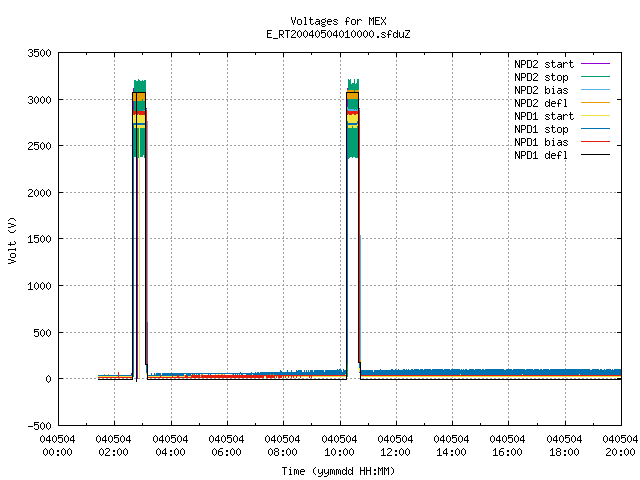The height and width of the screenshot is (480, 640).
Task: Click the dark blue NPD1 stop legend line
Action: (596, 129)
